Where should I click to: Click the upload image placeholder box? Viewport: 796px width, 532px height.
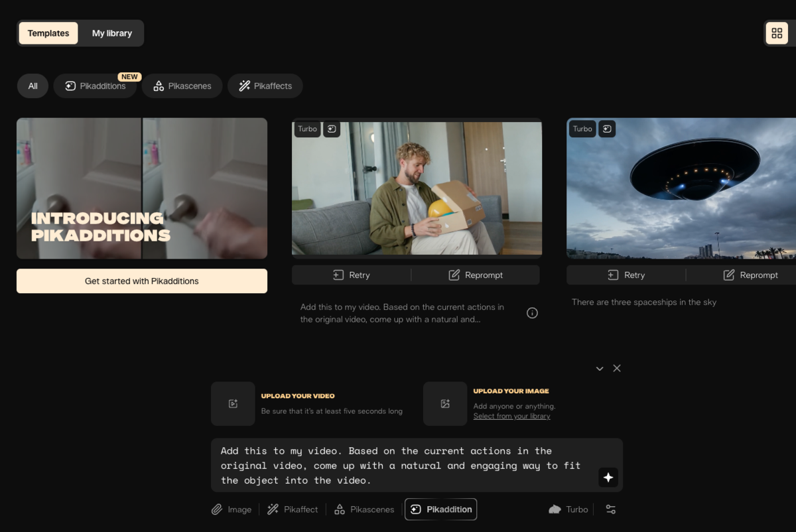(445, 403)
